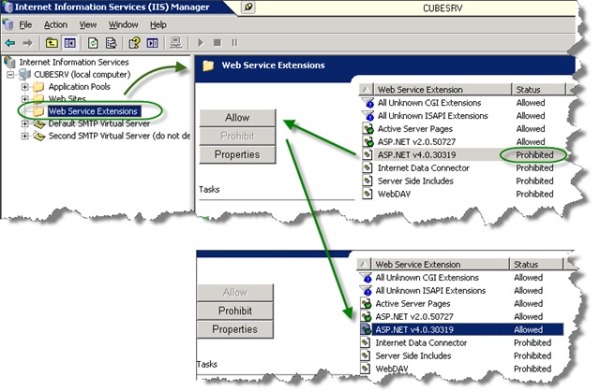
Task: Click the connect computer toolbar icon
Action: tap(176, 43)
